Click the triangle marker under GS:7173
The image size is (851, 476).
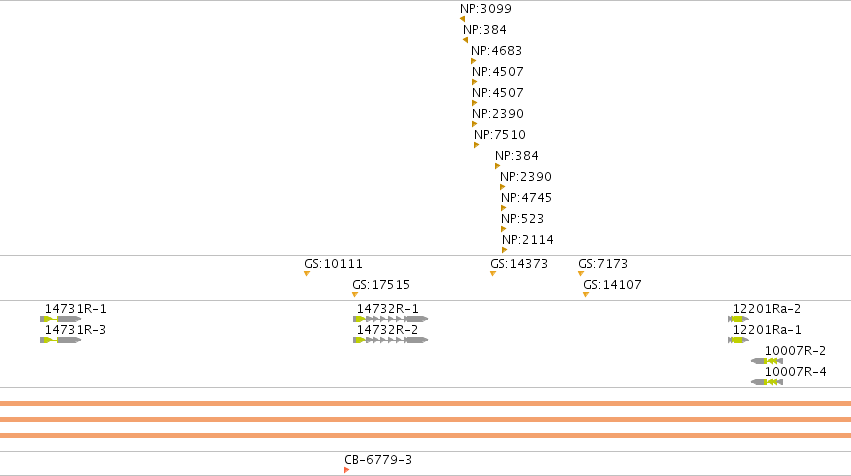(x=581, y=274)
